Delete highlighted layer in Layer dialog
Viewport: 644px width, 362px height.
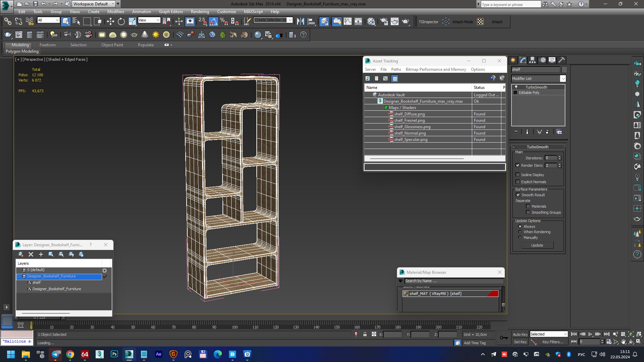pos(31,254)
